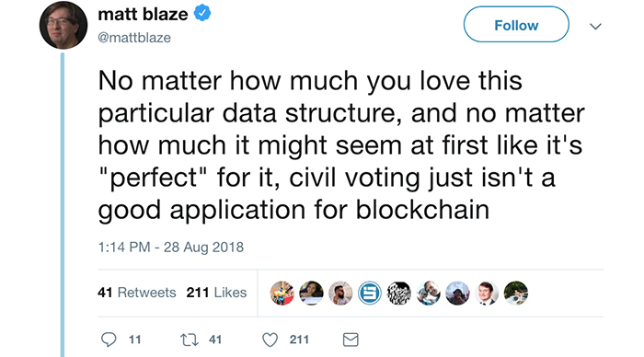The image size is (644, 357).
Task: Send via direct message envelope icon
Action: 351,340
